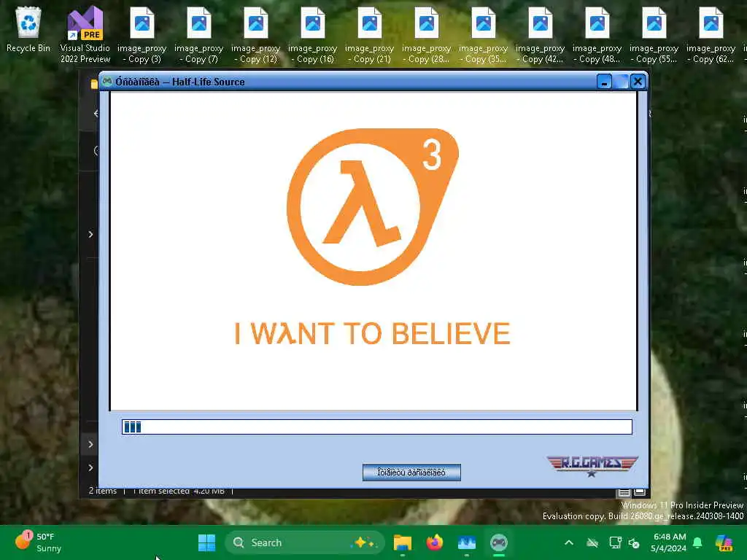Click the installer title bar game icon

(x=107, y=82)
